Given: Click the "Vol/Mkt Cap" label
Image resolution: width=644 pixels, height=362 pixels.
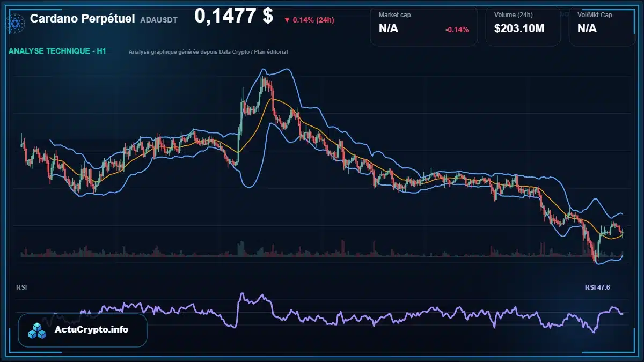Looking at the screenshot, I should tap(595, 15).
